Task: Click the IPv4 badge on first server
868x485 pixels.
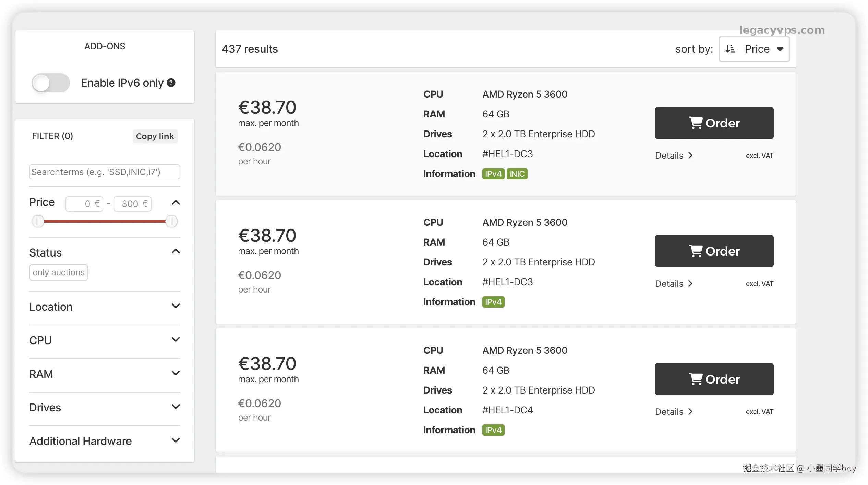Action: coord(493,174)
